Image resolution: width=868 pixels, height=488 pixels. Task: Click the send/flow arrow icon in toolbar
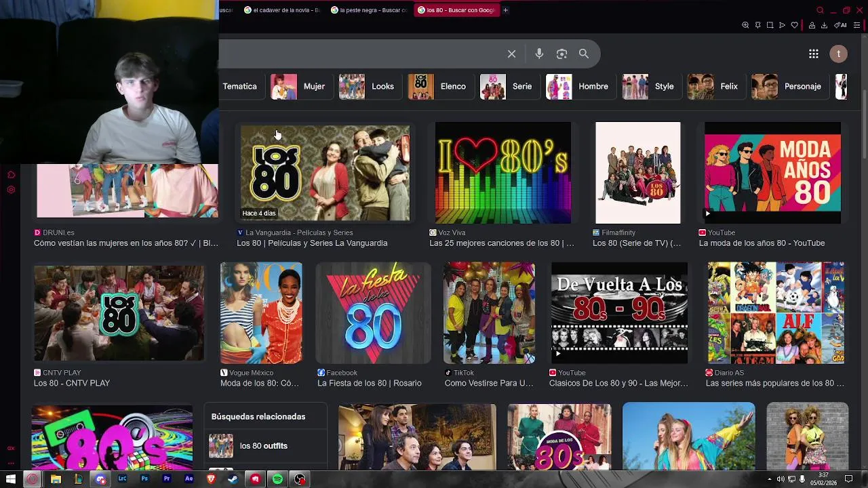782,25
